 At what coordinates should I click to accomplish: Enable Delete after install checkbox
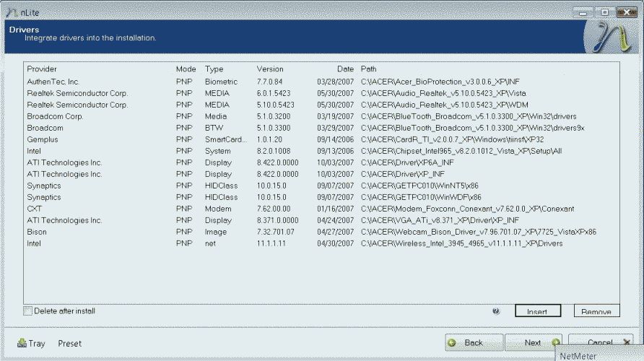pyautogui.click(x=27, y=311)
